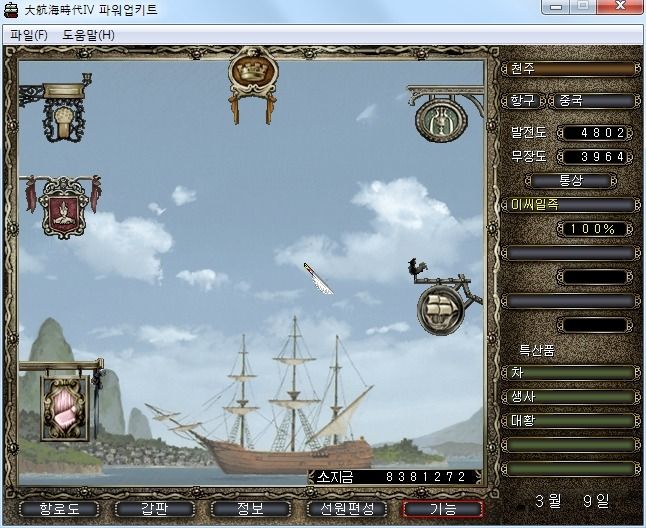Image resolution: width=646 pixels, height=528 pixels.
Task: Select the 천주 port name bar
Action: [571, 68]
